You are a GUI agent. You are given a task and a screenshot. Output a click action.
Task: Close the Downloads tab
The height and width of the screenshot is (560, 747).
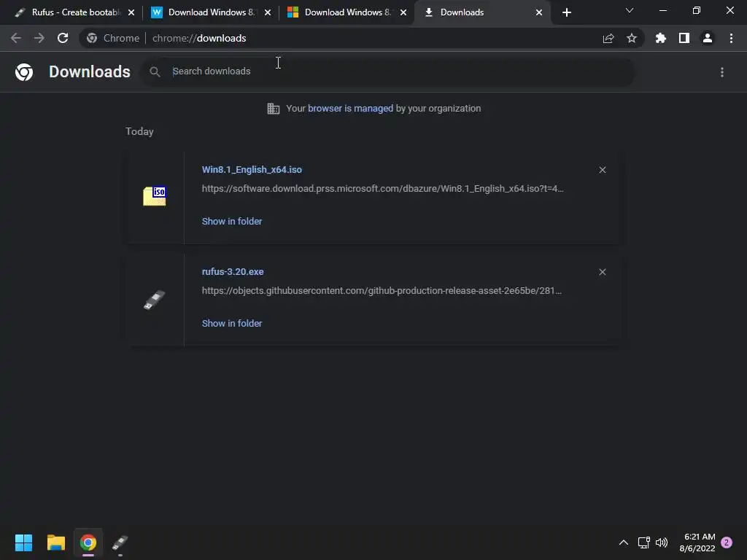pyautogui.click(x=539, y=13)
